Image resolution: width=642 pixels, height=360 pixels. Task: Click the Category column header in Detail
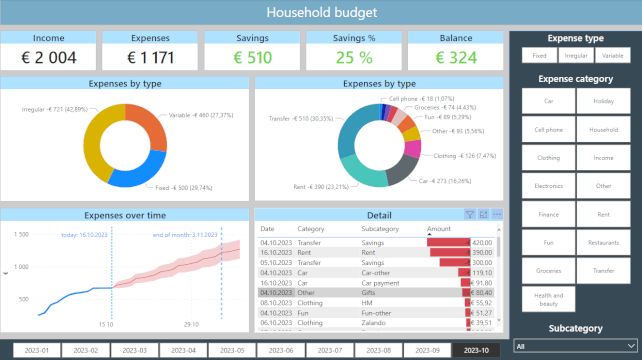pyautogui.click(x=310, y=229)
